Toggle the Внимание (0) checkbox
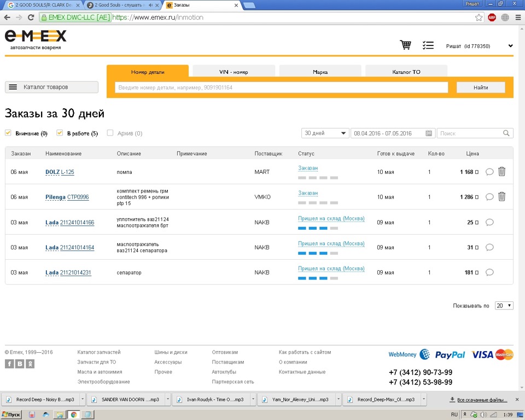 (8, 133)
